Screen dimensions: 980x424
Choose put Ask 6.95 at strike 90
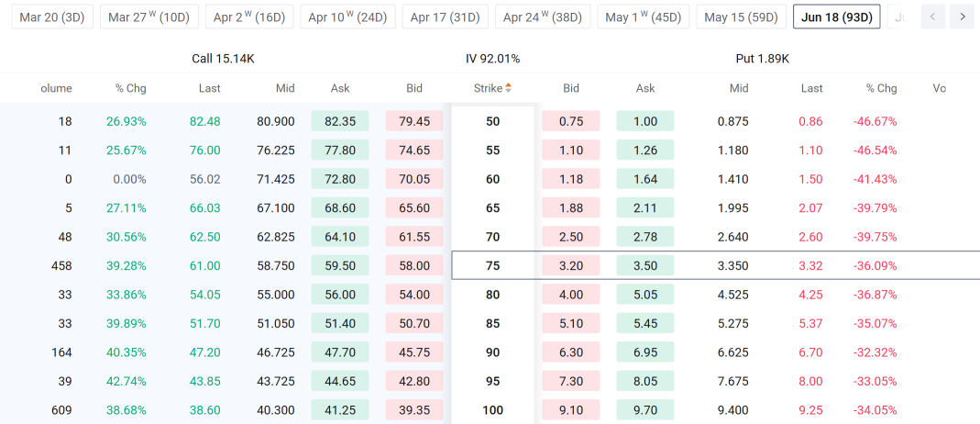coord(645,352)
